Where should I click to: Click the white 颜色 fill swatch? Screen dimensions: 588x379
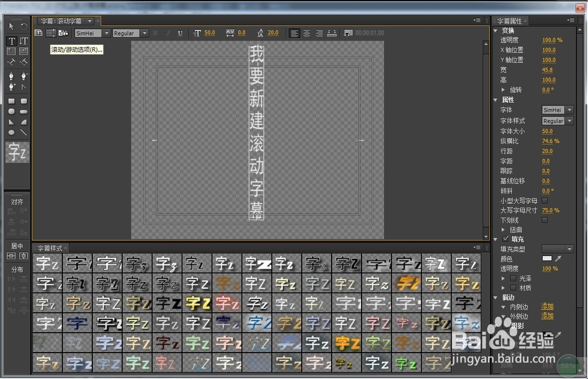click(x=547, y=259)
